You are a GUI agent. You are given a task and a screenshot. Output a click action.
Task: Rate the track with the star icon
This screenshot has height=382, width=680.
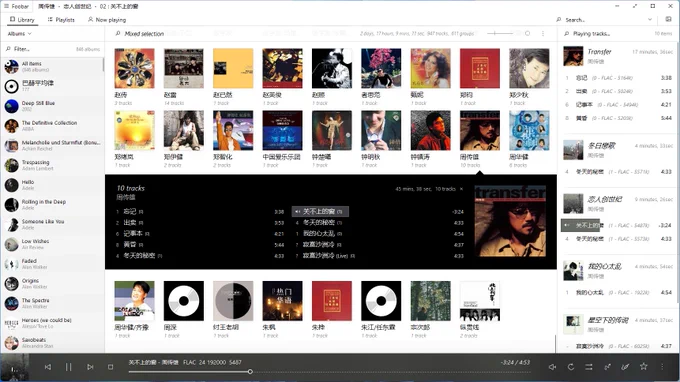pyautogui.click(x=644, y=366)
